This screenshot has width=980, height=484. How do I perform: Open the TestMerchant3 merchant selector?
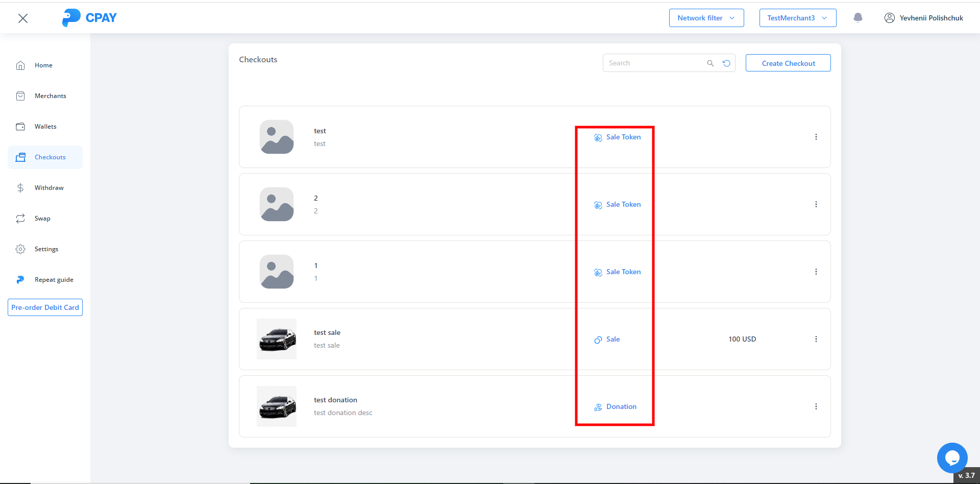797,18
